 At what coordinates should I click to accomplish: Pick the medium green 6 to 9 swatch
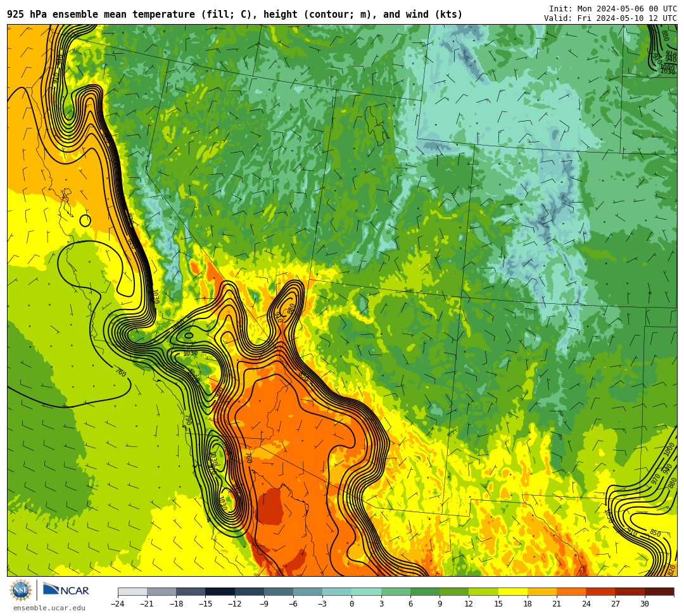tap(425, 591)
